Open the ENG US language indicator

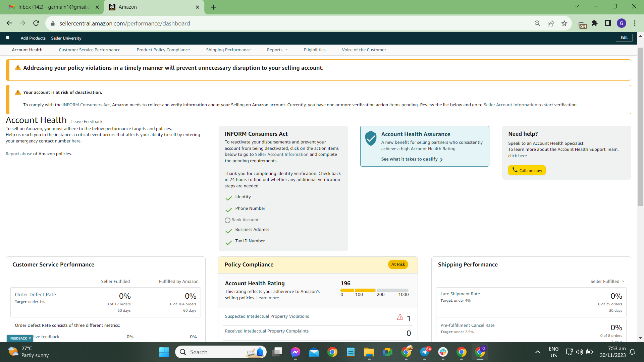click(x=553, y=352)
